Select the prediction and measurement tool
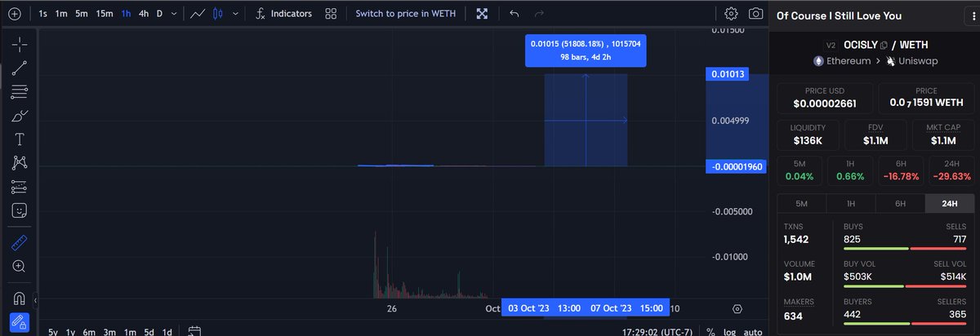The width and height of the screenshot is (980, 336). 20,187
